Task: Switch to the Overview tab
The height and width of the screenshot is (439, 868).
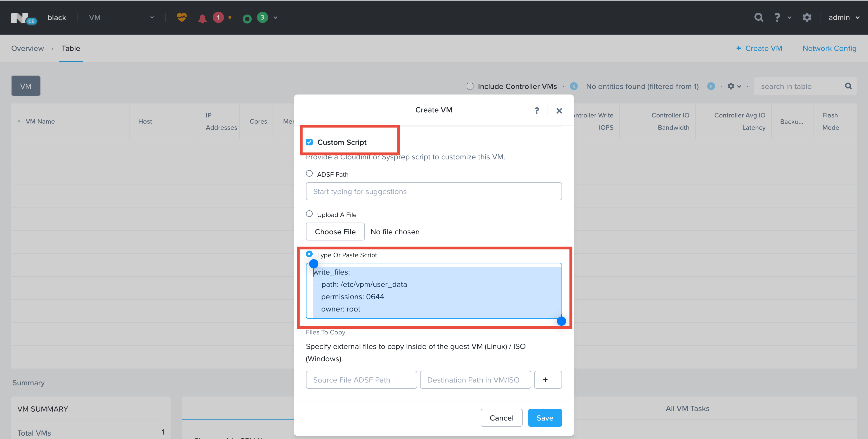Action: (27, 48)
